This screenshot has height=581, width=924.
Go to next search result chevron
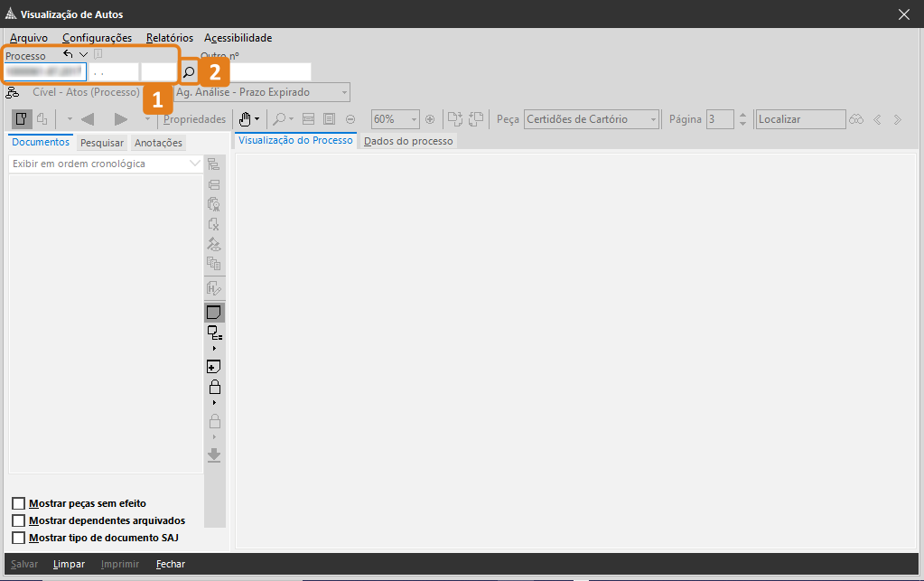click(x=898, y=119)
